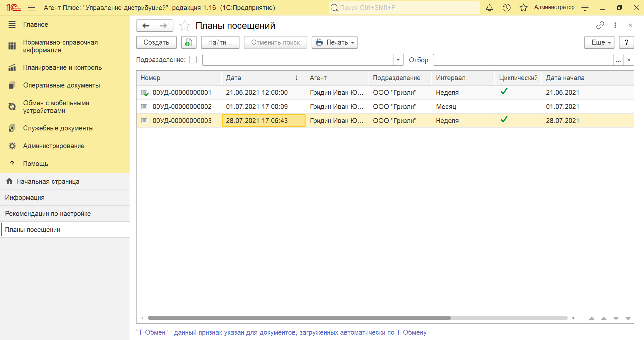The image size is (644, 340).
Task: Click the notifications bell icon
Action: coord(489,7)
